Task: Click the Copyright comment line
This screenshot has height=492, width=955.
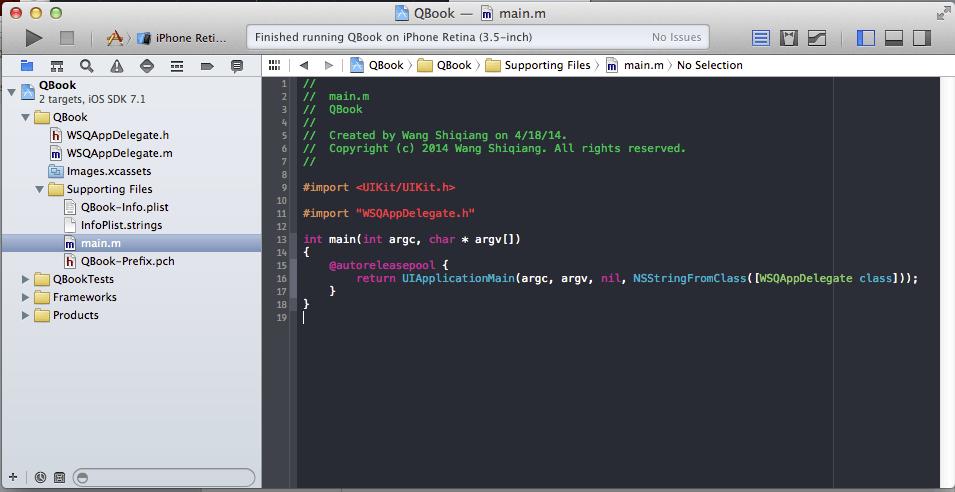Action: tap(495, 149)
